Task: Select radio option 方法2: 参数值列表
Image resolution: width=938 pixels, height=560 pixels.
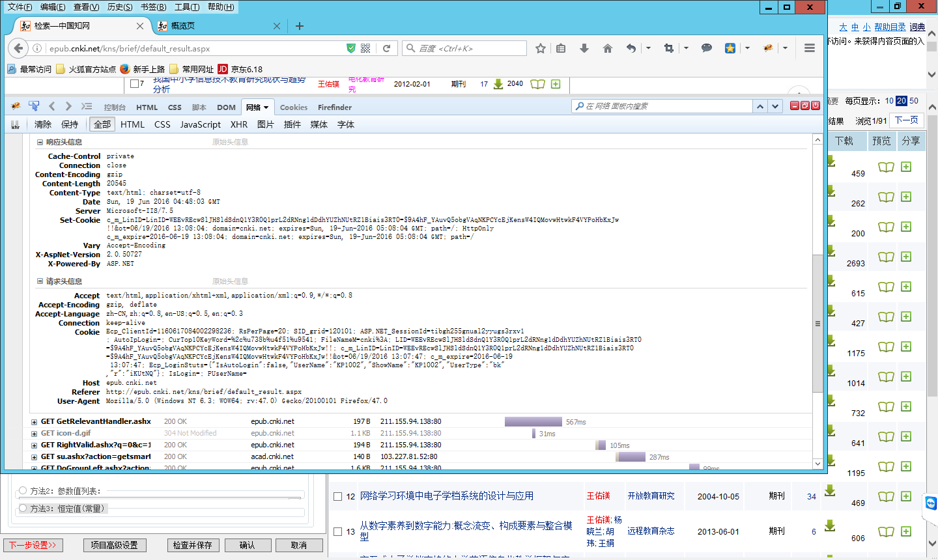Action: point(23,491)
